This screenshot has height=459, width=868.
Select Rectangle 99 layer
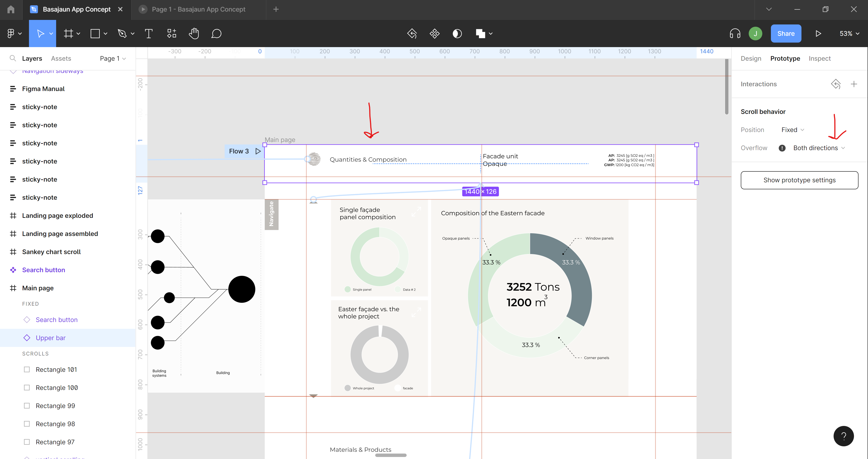coord(68,406)
